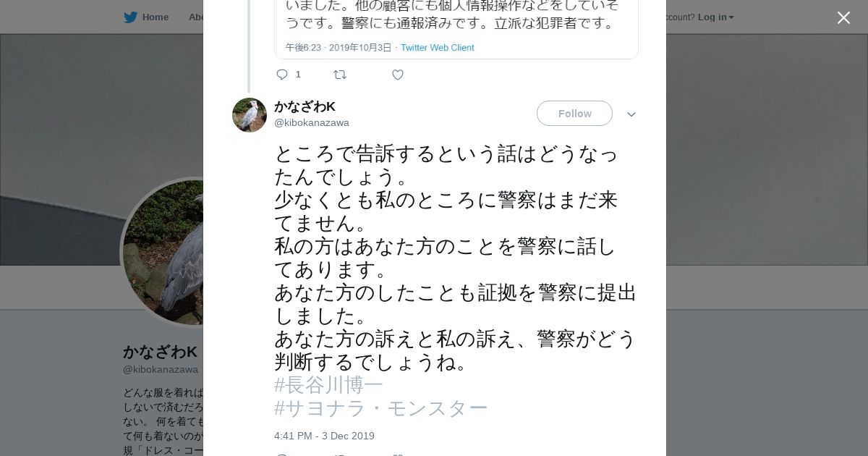Click the Twitter bird Home icon
Viewport: 868px width, 456px height.
[x=130, y=17]
